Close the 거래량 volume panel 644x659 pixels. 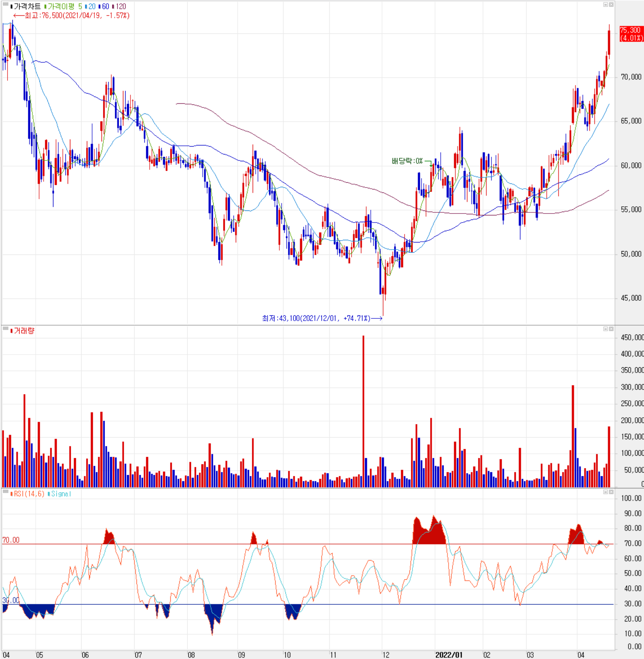(x=611, y=329)
